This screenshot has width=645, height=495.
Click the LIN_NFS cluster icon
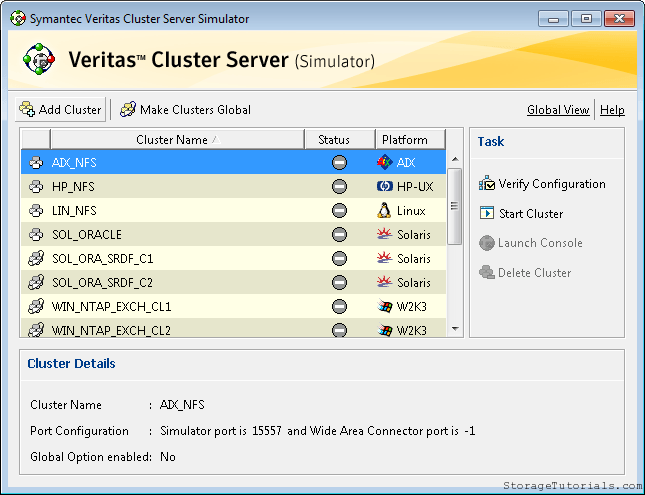36,211
